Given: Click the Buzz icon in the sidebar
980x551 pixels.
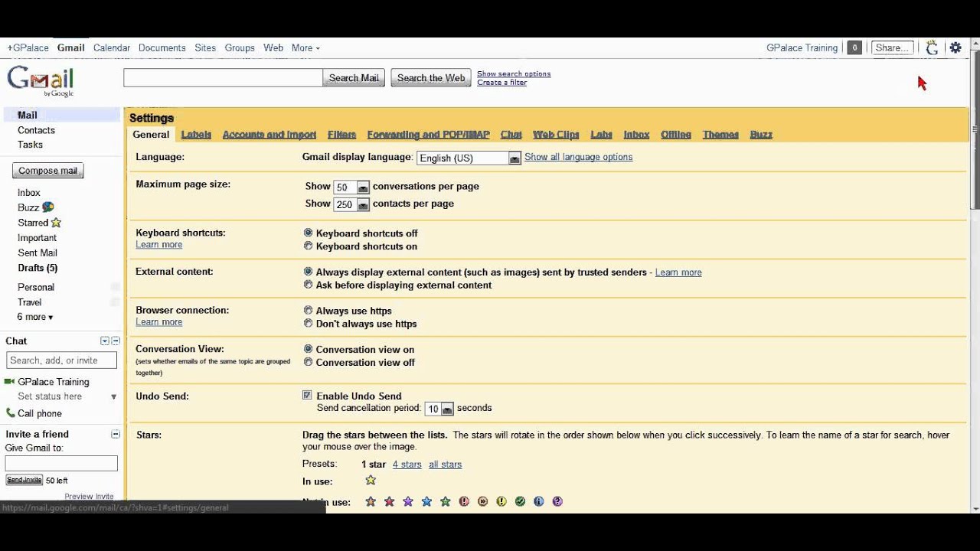Looking at the screenshot, I should (48, 207).
